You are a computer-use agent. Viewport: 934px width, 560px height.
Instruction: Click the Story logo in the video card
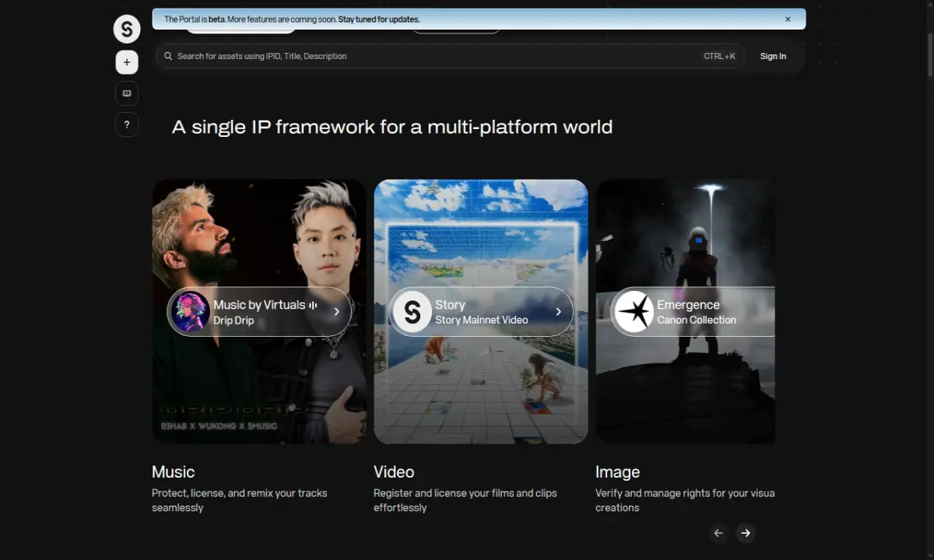pos(412,312)
